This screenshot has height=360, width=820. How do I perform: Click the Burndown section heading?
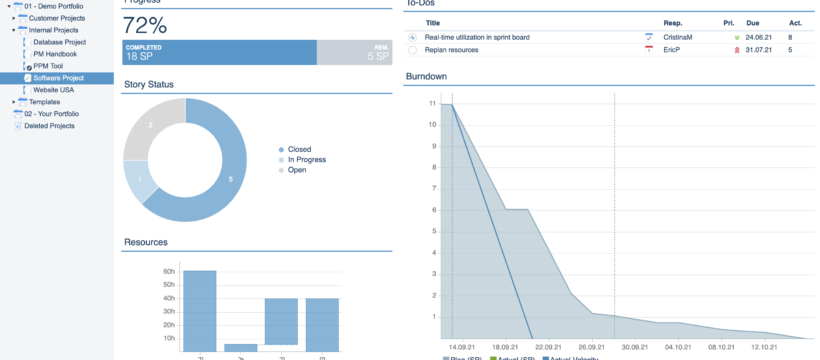[x=427, y=76]
